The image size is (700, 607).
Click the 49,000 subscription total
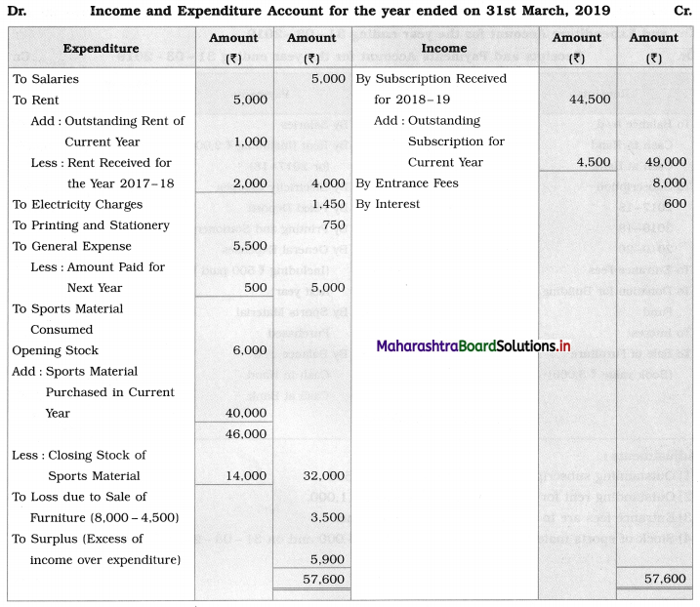[x=666, y=162]
